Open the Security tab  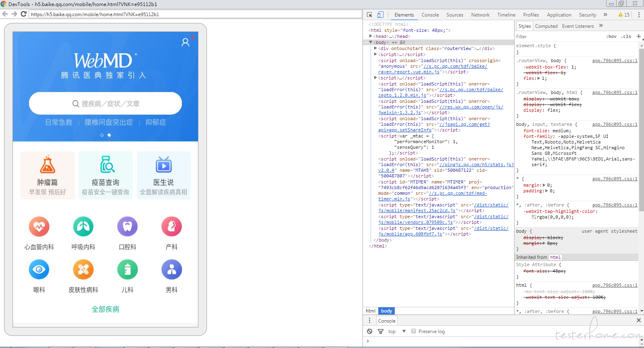588,15
